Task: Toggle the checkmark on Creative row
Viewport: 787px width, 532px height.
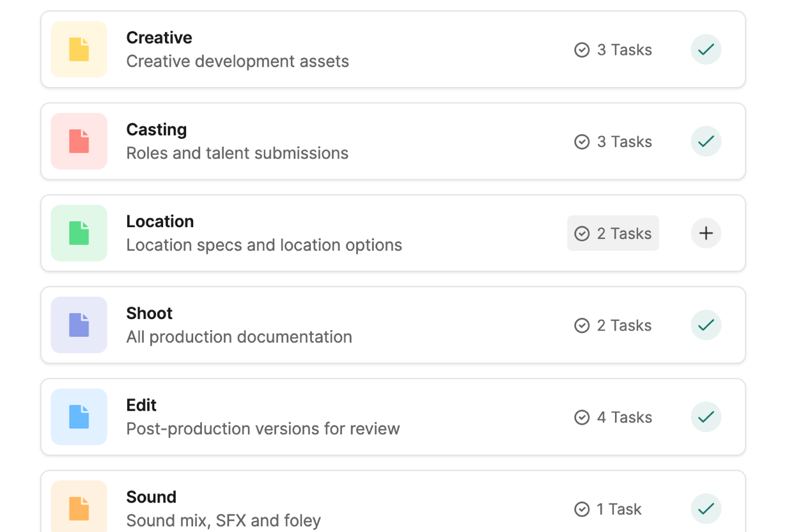Action: (x=706, y=49)
